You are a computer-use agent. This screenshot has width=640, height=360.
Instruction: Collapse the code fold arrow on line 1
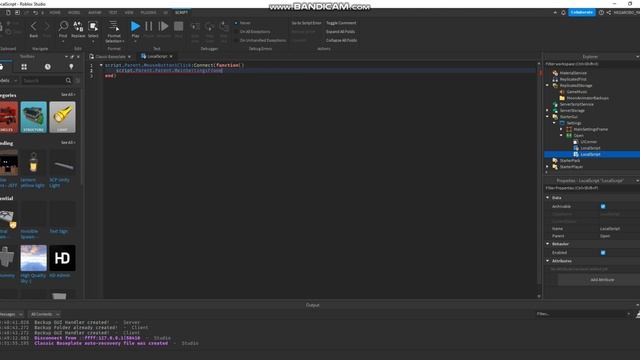coord(101,65)
